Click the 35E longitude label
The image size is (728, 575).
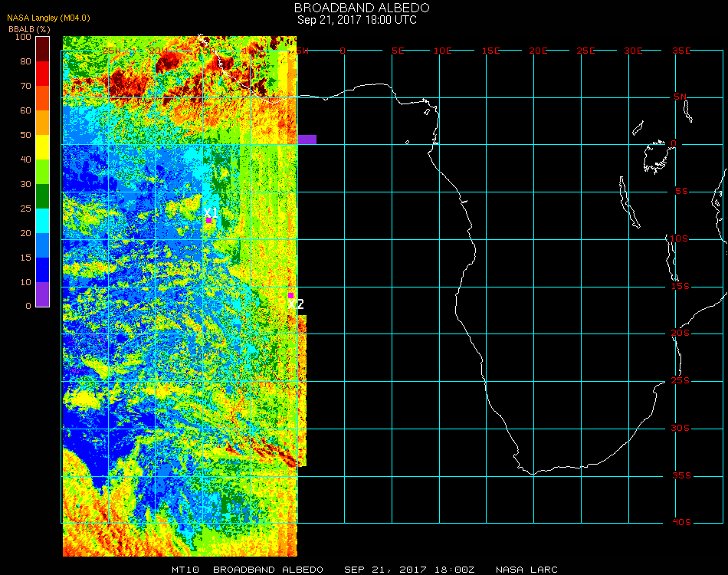pyautogui.click(x=681, y=51)
